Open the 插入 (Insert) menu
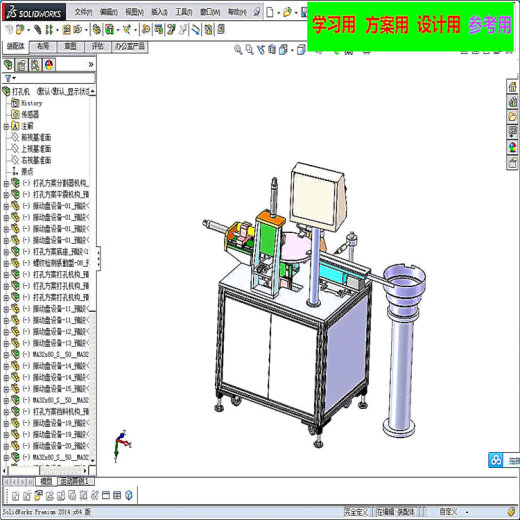Image resolution: width=520 pixels, height=520 pixels. coord(159,12)
